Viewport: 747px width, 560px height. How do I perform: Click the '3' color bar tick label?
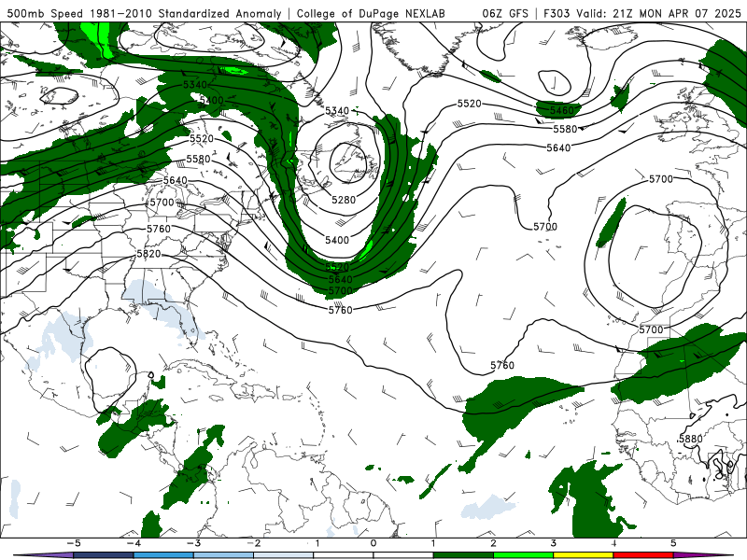[x=554, y=543]
